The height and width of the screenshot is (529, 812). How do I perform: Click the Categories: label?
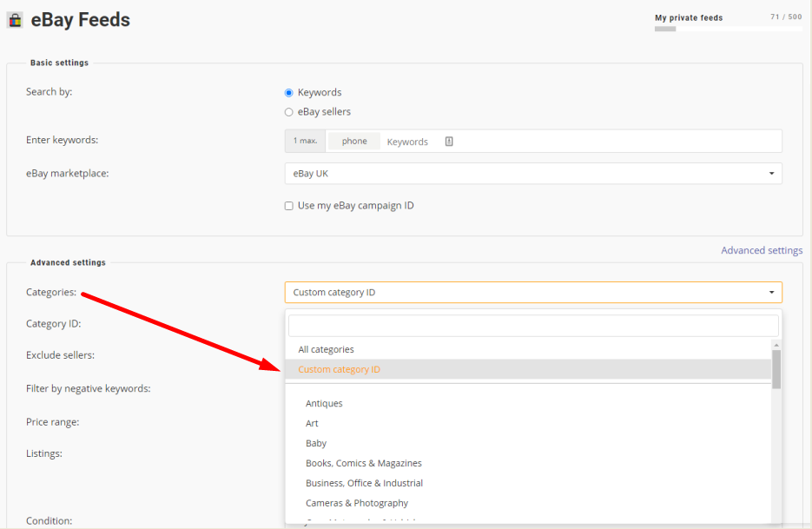click(51, 292)
